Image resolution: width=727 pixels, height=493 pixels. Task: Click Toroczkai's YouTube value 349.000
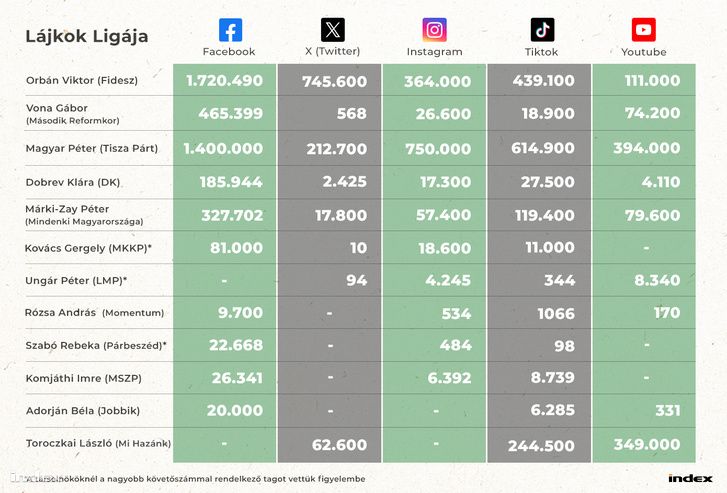647,444
